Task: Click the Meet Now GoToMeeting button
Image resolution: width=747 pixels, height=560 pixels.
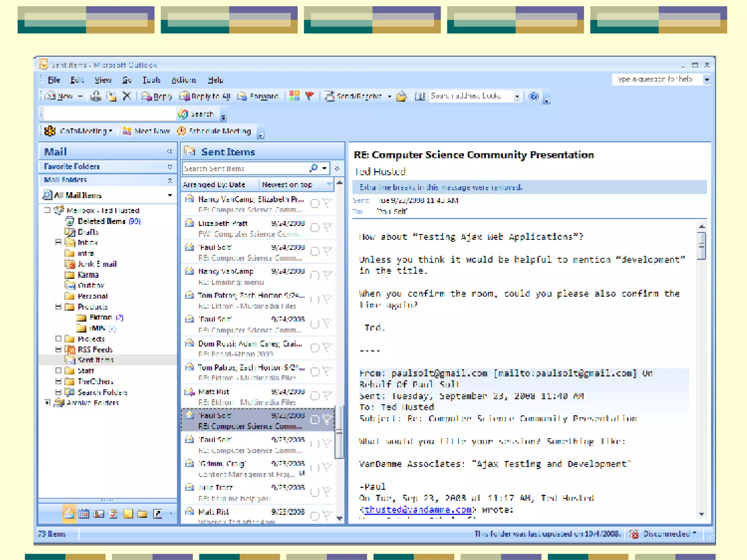Action: click(146, 131)
